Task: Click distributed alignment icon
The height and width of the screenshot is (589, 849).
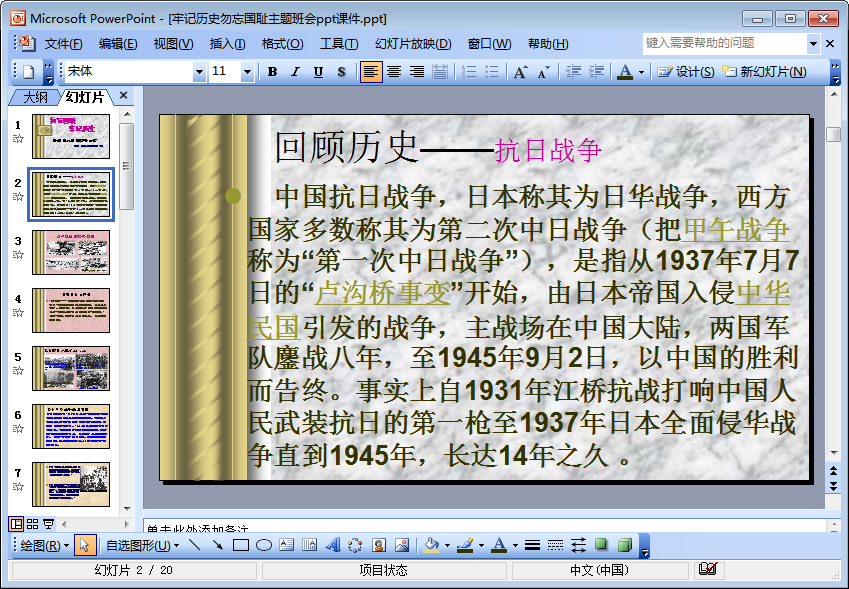Action: pyautogui.click(x=440, y=71)
